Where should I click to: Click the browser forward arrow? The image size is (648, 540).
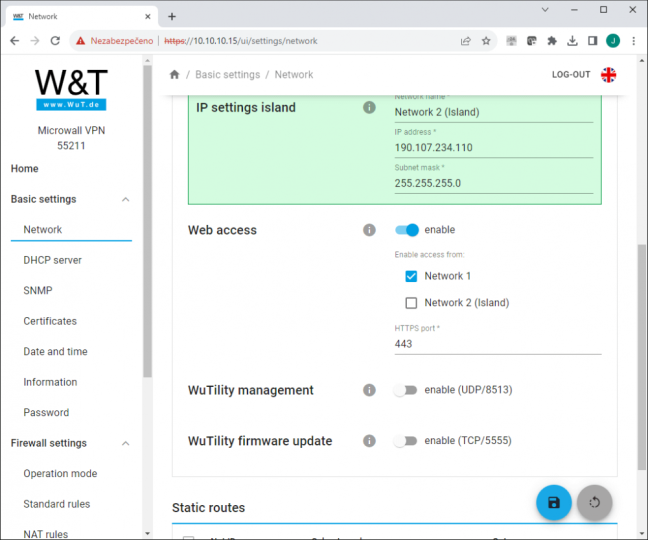pyautogui.click(x=35, y=40)
